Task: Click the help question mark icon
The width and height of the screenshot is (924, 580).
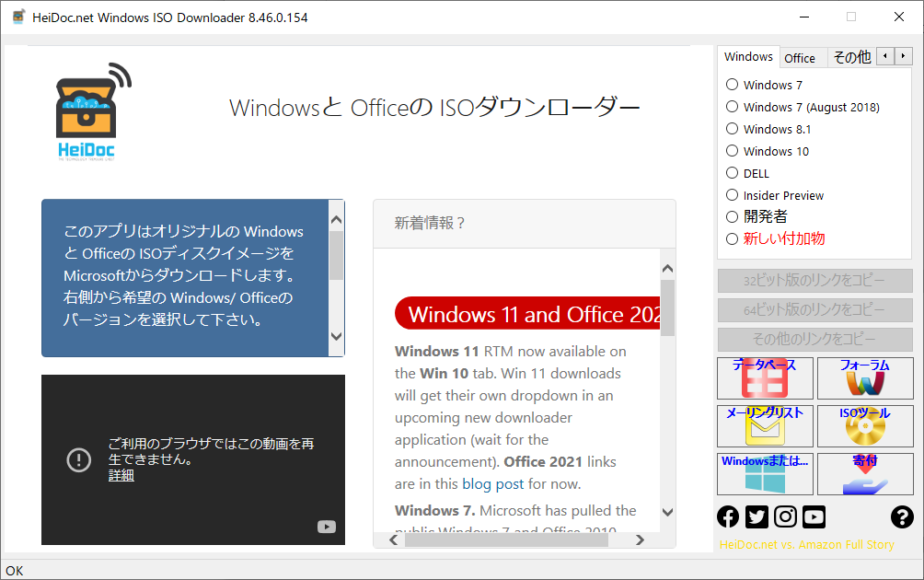Action: [902, 516]
